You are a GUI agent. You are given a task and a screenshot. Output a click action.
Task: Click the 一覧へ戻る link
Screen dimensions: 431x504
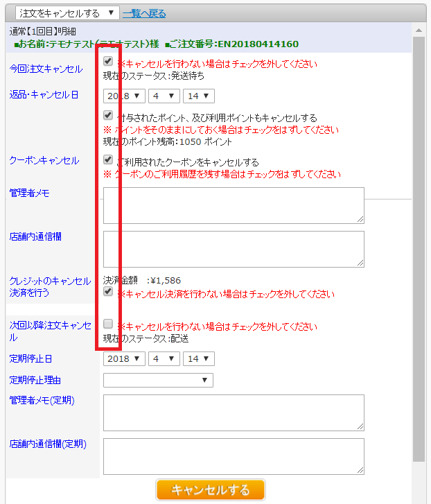[x=144, y=13]
